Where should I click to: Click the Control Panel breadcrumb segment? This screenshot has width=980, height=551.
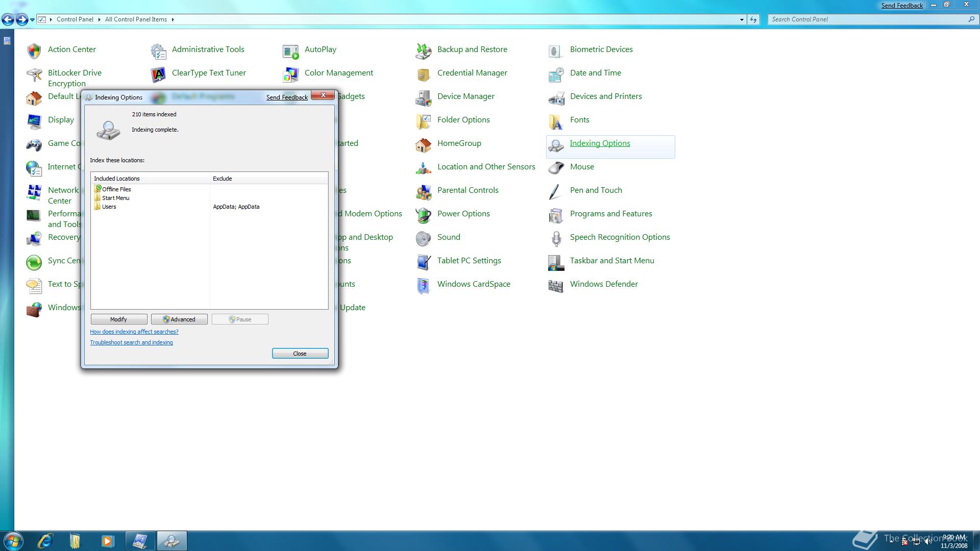(x=75, y=19)
